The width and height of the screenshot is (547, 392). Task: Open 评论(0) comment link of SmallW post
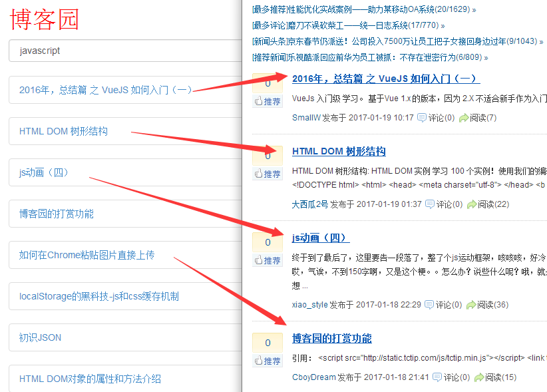click(436, 118)
